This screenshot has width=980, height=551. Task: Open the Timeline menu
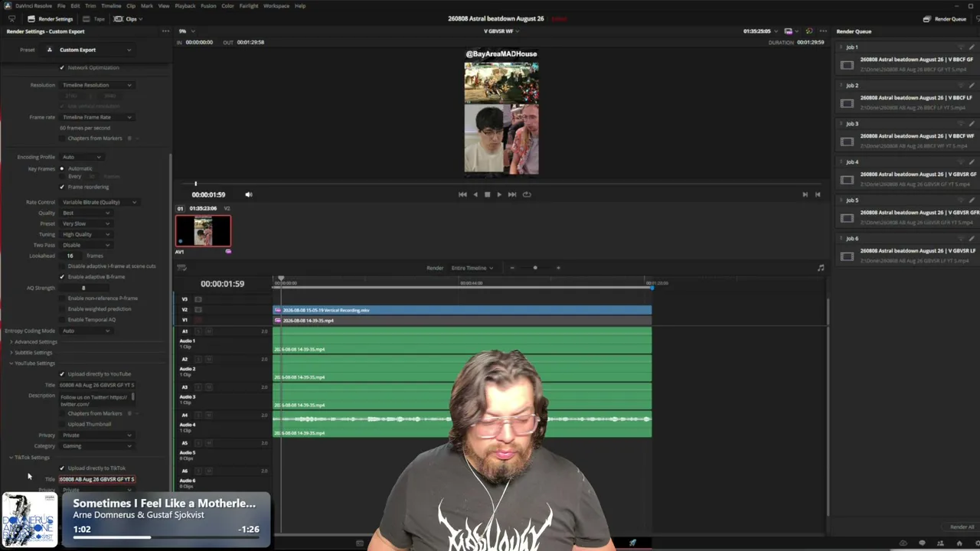(111, 6)
